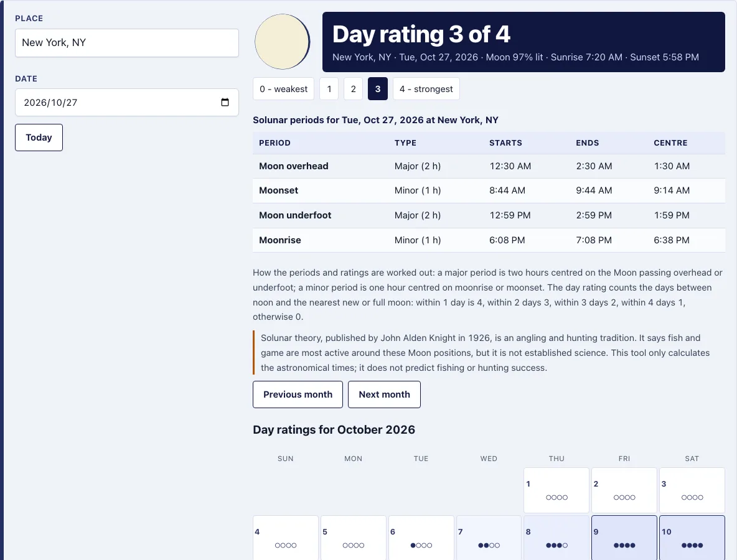Click the '2:30 AM' end time cell
737x560 pixels.
[594, 166]
